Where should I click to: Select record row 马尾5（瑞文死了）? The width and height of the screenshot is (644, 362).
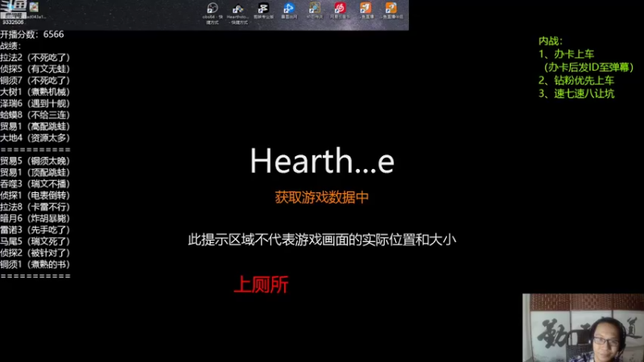35,241
